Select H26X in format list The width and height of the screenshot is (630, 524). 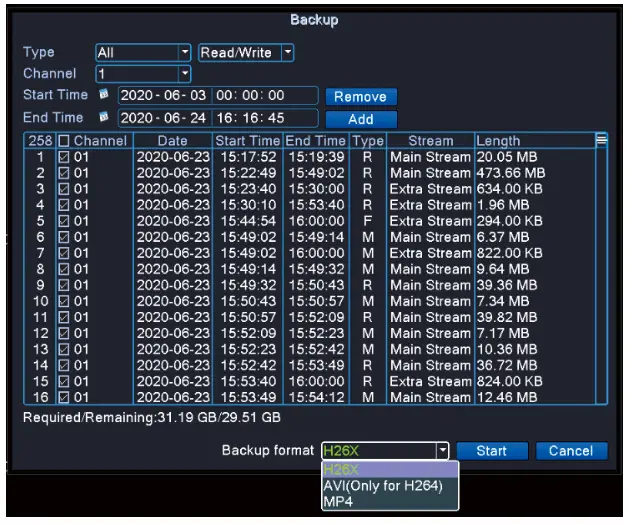390,469
